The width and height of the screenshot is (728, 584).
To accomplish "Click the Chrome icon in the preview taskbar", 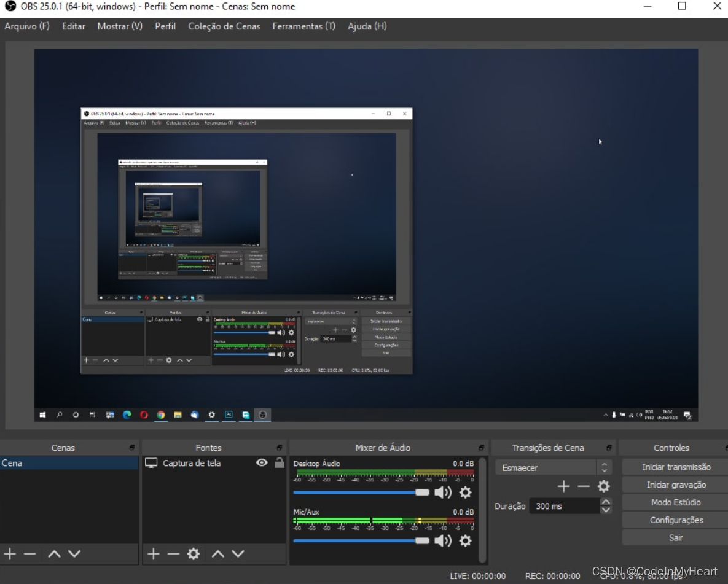I will 161,415.
